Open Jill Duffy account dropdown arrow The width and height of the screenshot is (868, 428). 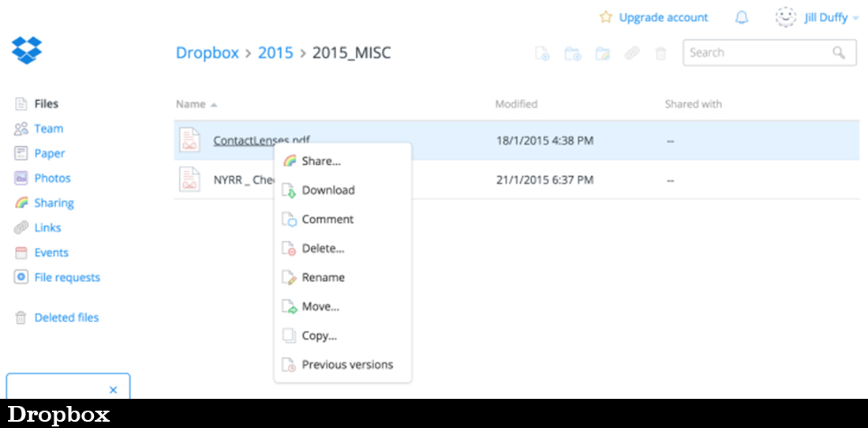(x=856, y=18)
